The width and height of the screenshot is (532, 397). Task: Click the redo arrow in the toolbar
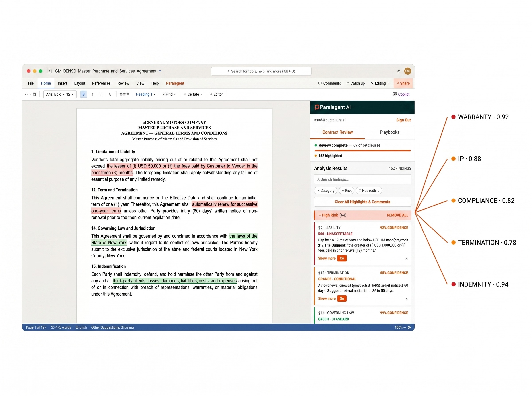[x=30, y=94]
